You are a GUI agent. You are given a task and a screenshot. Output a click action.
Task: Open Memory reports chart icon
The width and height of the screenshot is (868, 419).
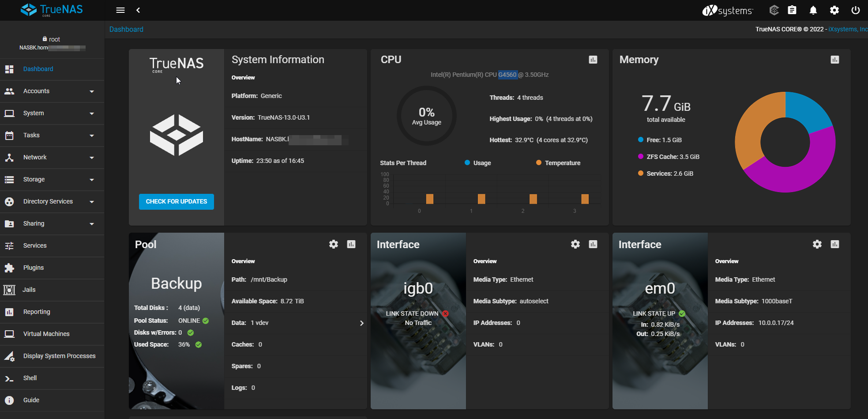835,60
